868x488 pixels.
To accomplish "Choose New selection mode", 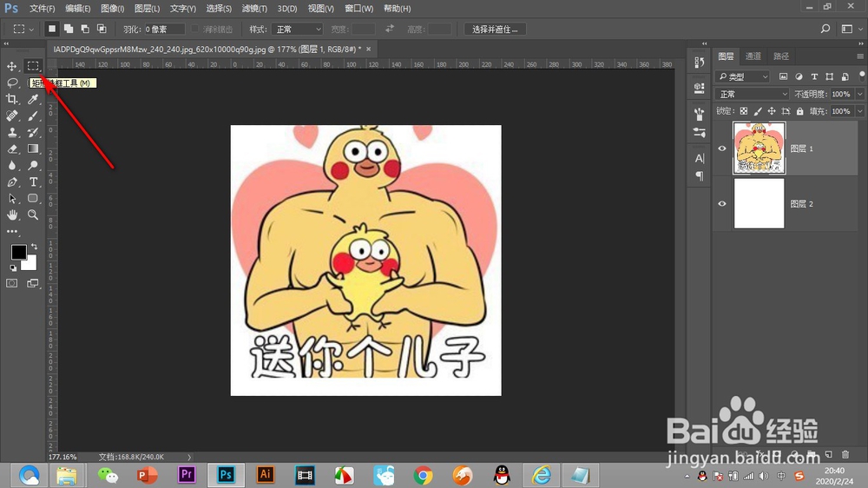I will [52, 29].
